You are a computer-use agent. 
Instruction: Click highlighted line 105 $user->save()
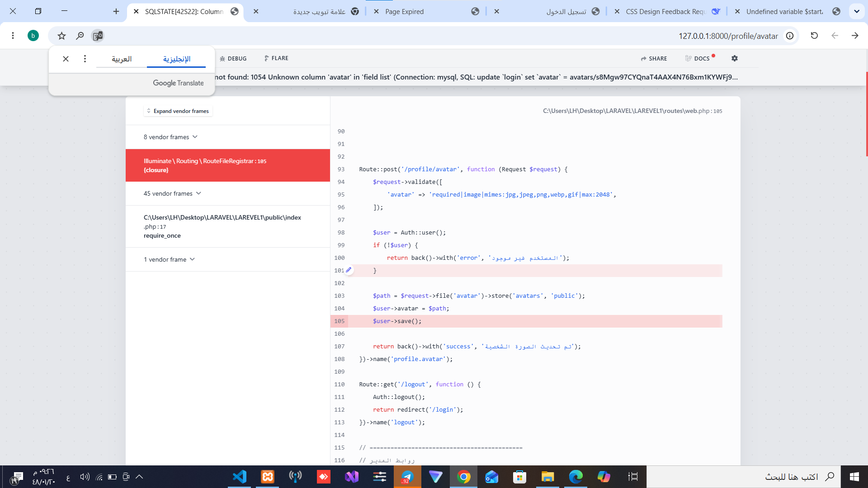(x=526, y=321)
